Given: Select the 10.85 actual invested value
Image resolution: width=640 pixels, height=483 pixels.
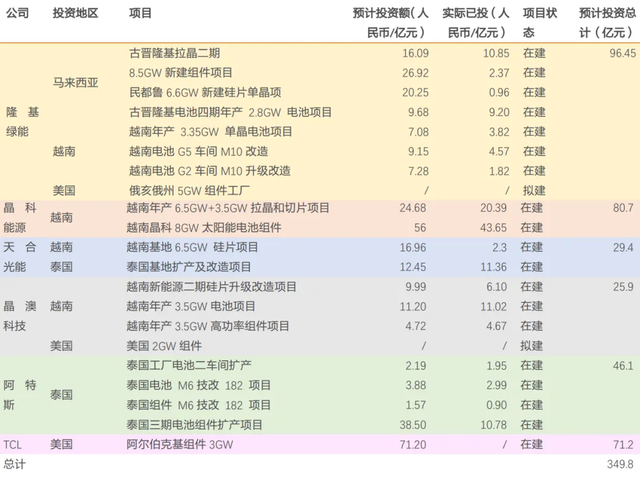Looking at the screenshot, I should tap(496, 53).
